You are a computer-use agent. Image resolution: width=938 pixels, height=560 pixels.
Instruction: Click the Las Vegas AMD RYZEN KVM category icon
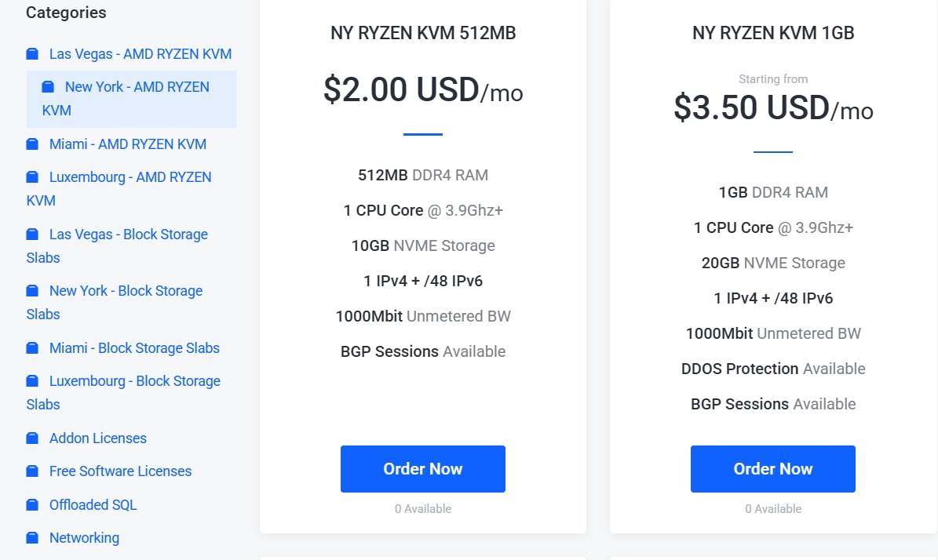pyautogui.click(x=32, y=54)
